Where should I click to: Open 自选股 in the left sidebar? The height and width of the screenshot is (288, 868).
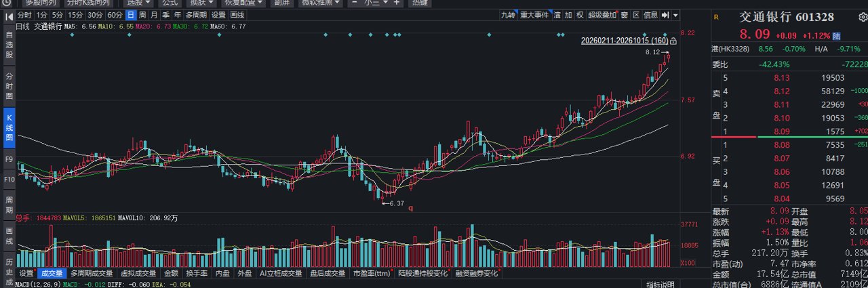9,44
